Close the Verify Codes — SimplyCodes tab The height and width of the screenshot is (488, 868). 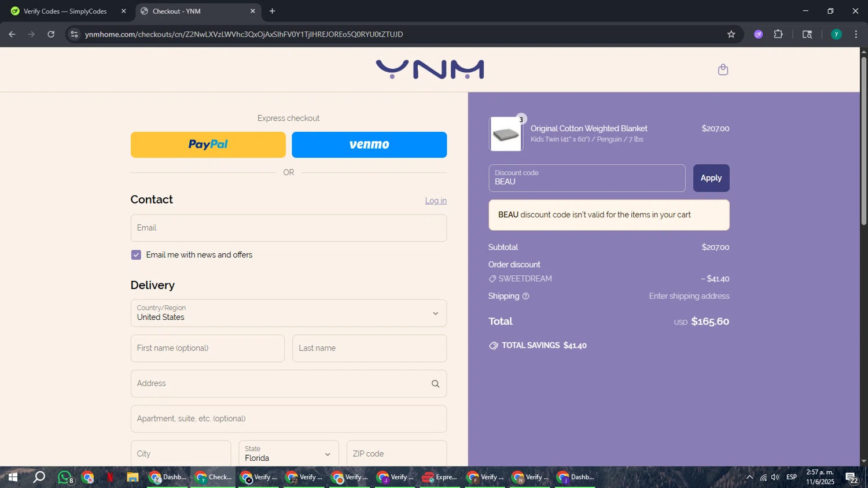123,11
